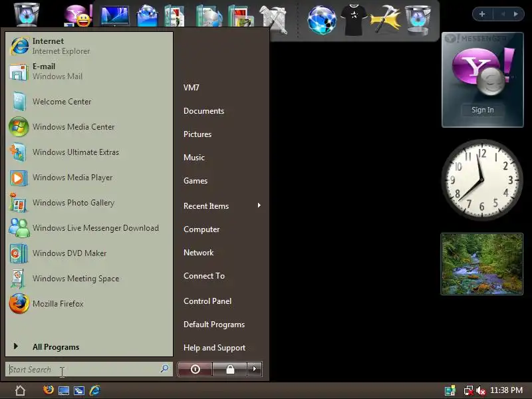Screen dimensions: 532x399
Task: Open Firefox from quick launch
Action: coord(48,390)
